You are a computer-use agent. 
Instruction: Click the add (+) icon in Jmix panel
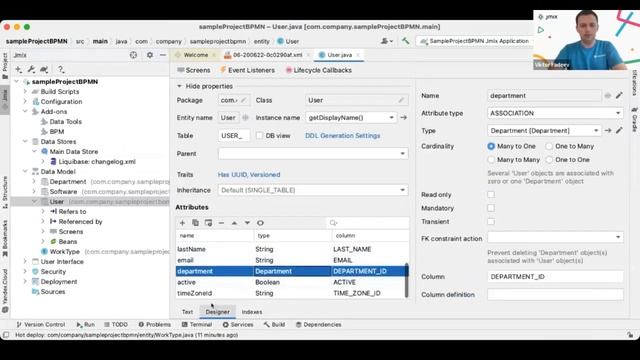tap(18, 69)
